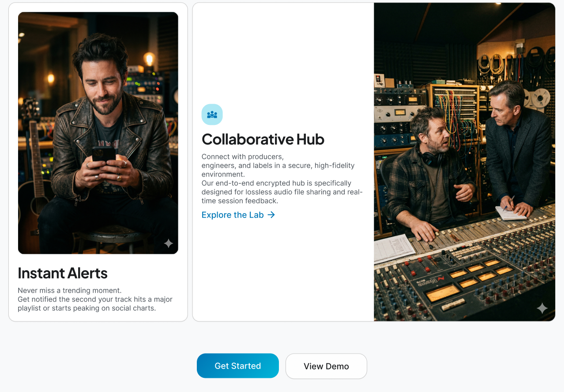The height and width of the screenshot is (392, 564).
Task: Open the View Demo button
Action: (326, 366)
